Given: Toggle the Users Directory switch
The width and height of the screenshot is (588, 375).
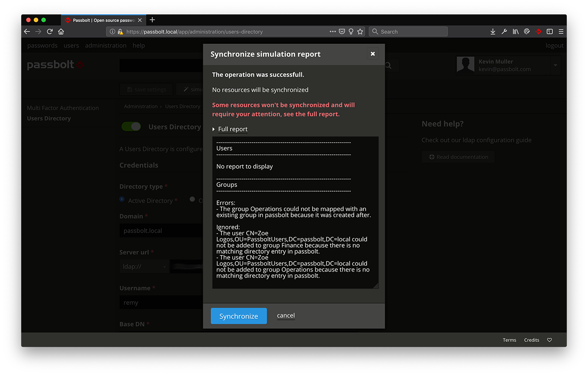Looking at the screenshot, I should click(x=131, y=126).
